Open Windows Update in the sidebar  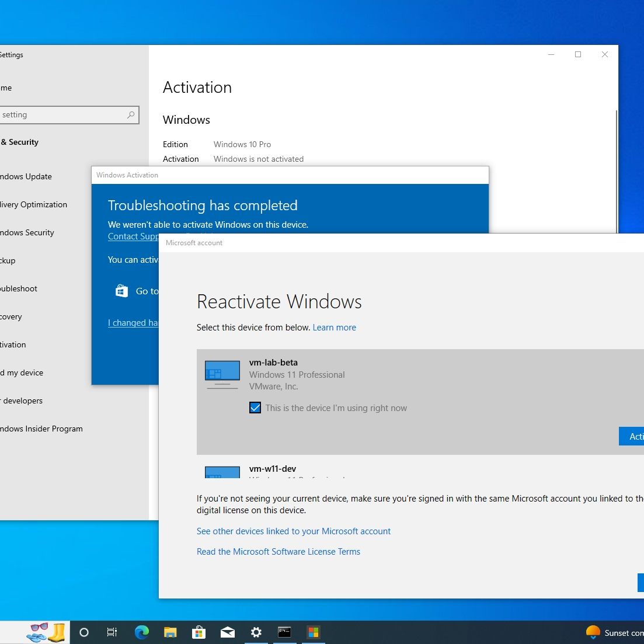click(26, 176)
